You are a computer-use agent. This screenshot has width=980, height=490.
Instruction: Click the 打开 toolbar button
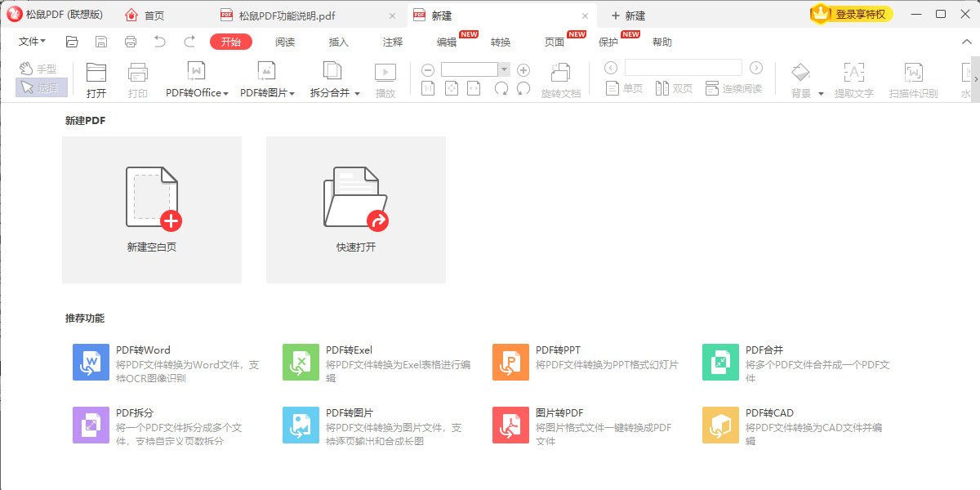click(96, 80)
